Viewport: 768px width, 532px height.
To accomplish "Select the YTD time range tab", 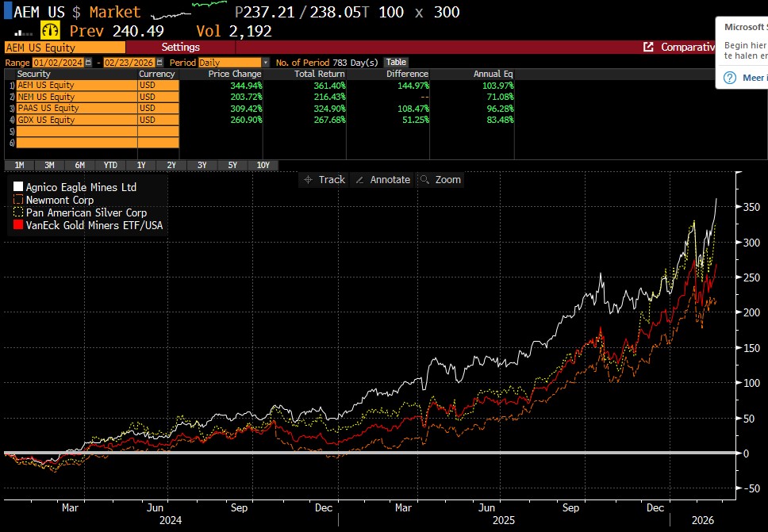I will click(110, 165).
